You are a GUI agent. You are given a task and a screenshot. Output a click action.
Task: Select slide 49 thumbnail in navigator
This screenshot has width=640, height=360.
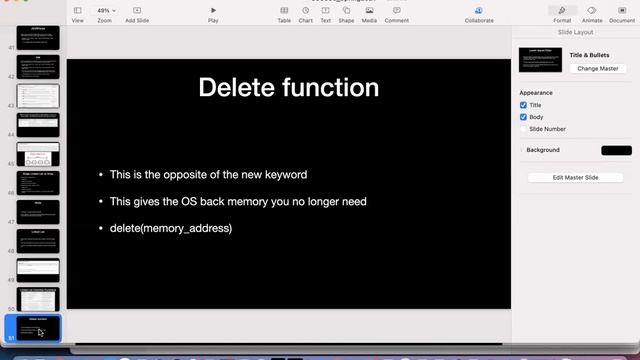pyautogui.click(x=38, y=270)
